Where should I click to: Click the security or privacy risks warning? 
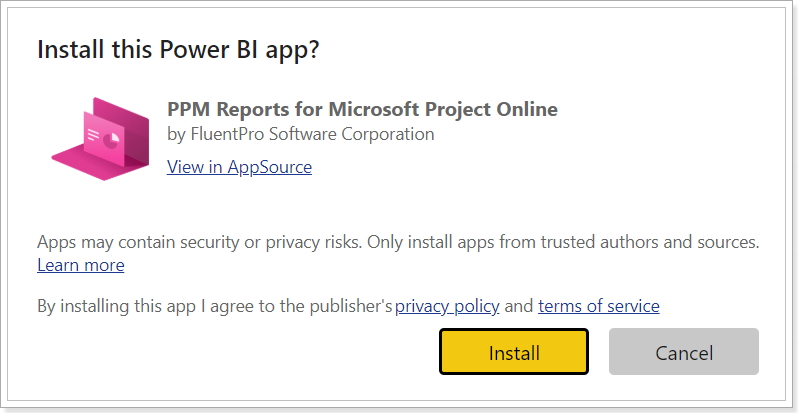[398, 243]
